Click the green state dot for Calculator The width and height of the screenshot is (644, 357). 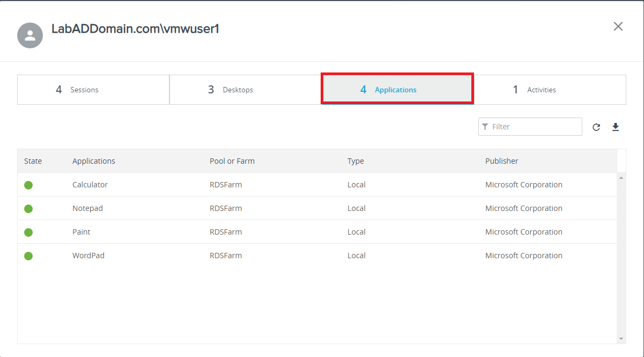(x=28, y=185)
